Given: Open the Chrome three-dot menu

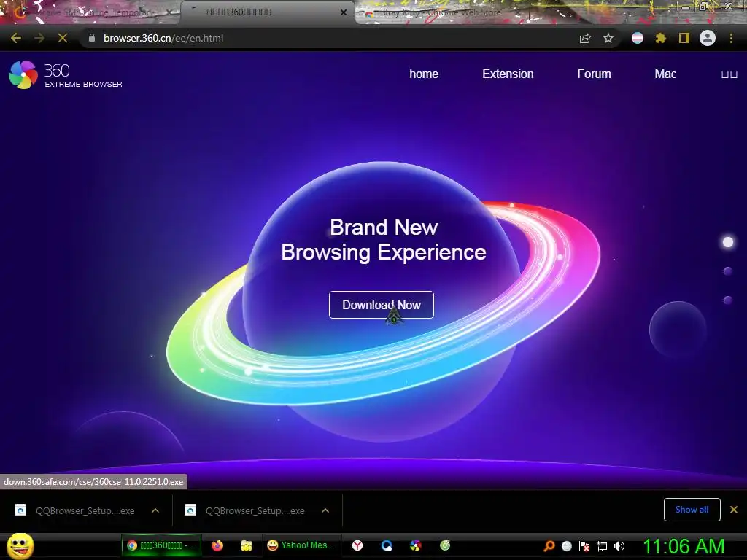Looking at the screenshot, I should click(731, 38).
